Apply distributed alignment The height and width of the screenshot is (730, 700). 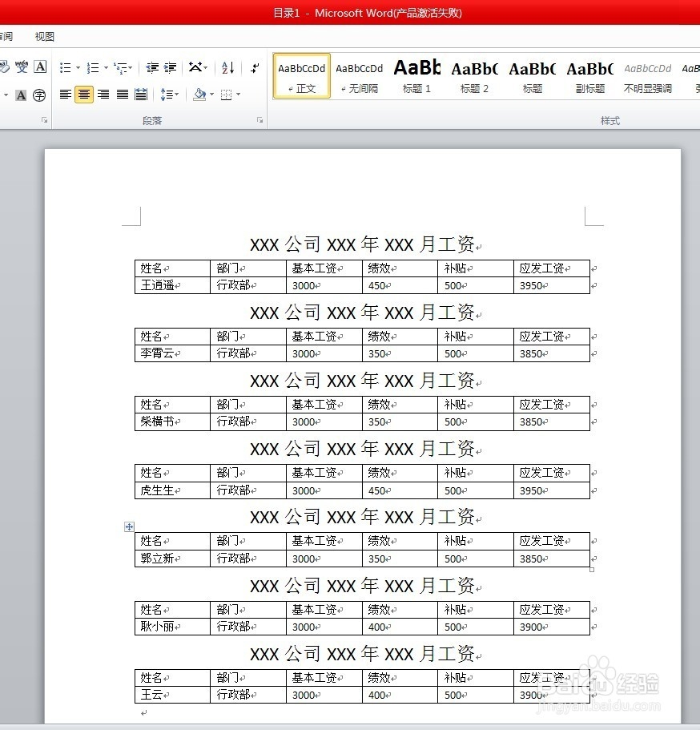click(141, 95)
